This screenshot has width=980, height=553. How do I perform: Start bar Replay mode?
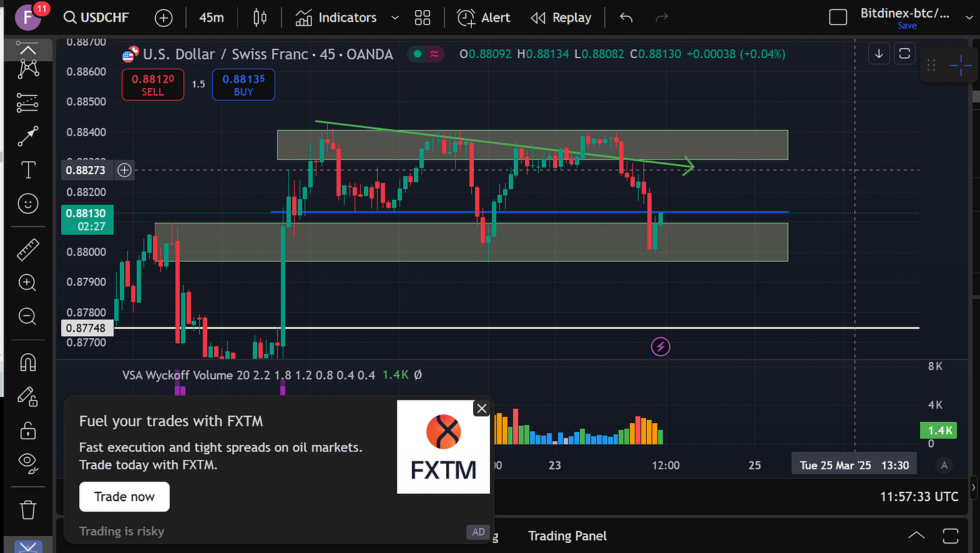tap(561, 17)
